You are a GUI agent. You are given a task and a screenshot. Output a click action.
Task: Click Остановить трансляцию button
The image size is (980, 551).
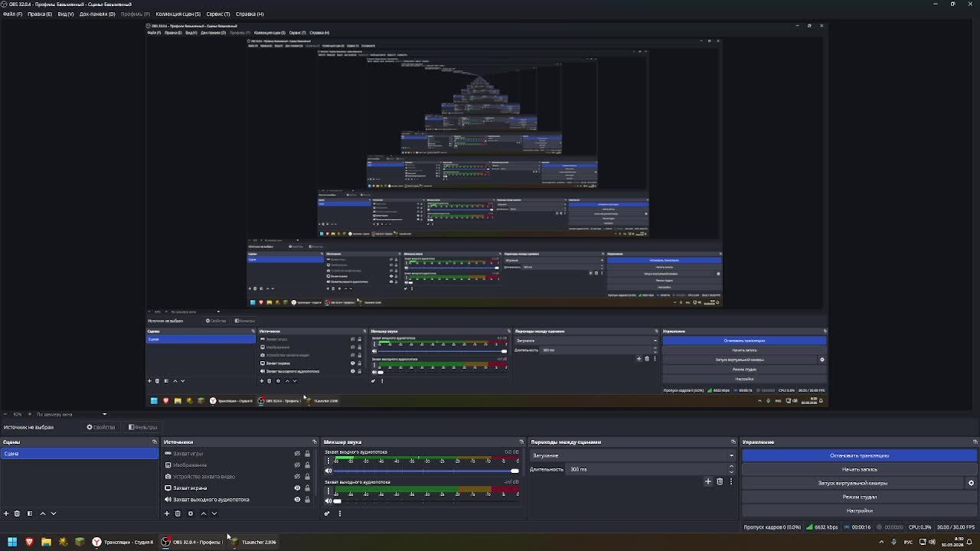click(x=859, y=455)
